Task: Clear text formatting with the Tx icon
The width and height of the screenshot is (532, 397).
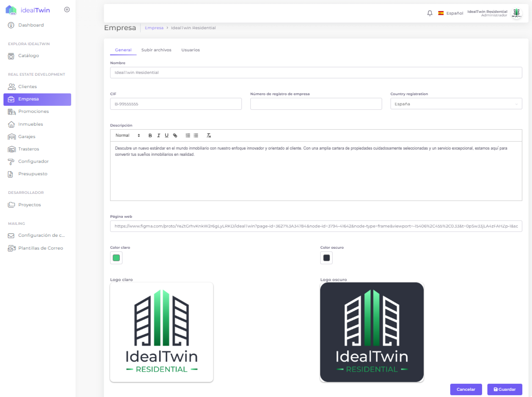Action: [x=209, y=136]
